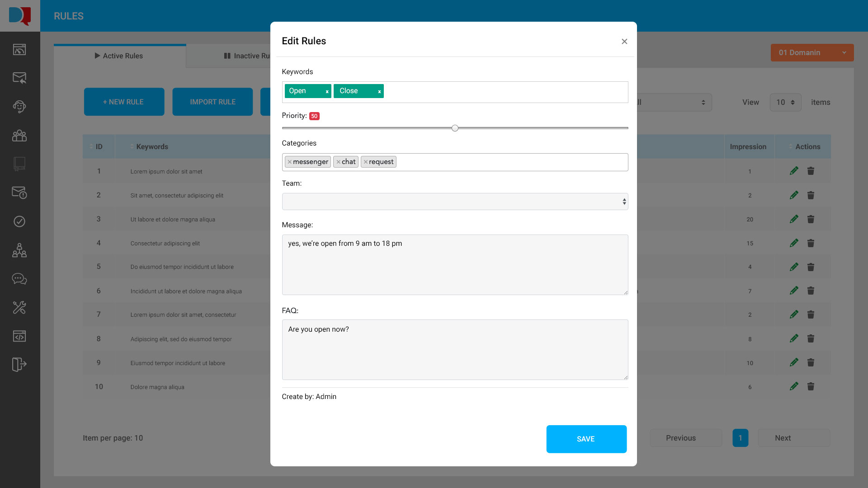Click into the Message text area
868x488 pixels.
coord(455,265)
